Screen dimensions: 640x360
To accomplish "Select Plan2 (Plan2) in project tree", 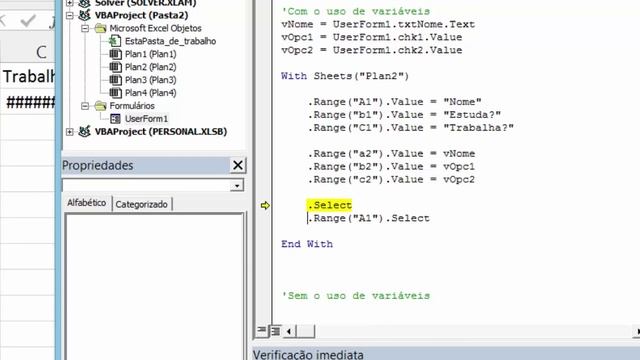I will point(151,67).
